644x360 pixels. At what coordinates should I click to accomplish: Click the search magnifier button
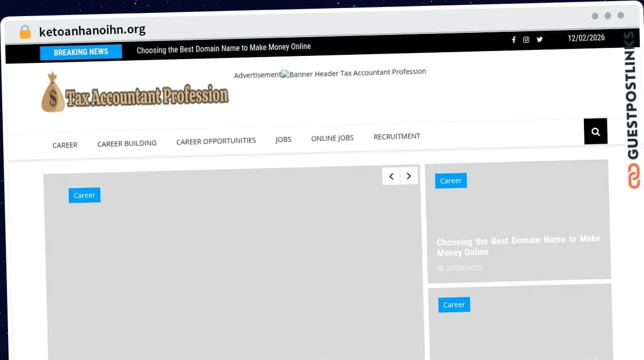[596, 132]
